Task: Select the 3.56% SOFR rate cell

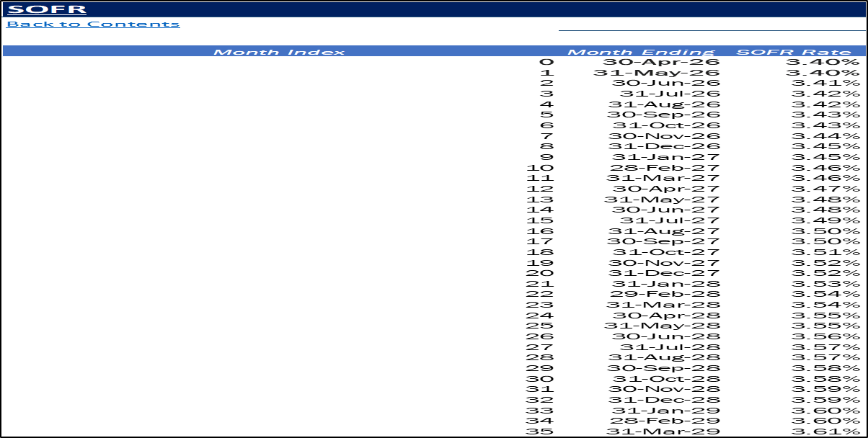Action: coord(825,336)
